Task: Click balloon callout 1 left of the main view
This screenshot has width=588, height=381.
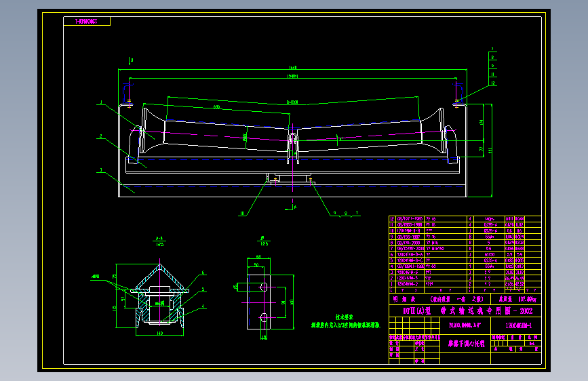Action: [x=101, y=102]
